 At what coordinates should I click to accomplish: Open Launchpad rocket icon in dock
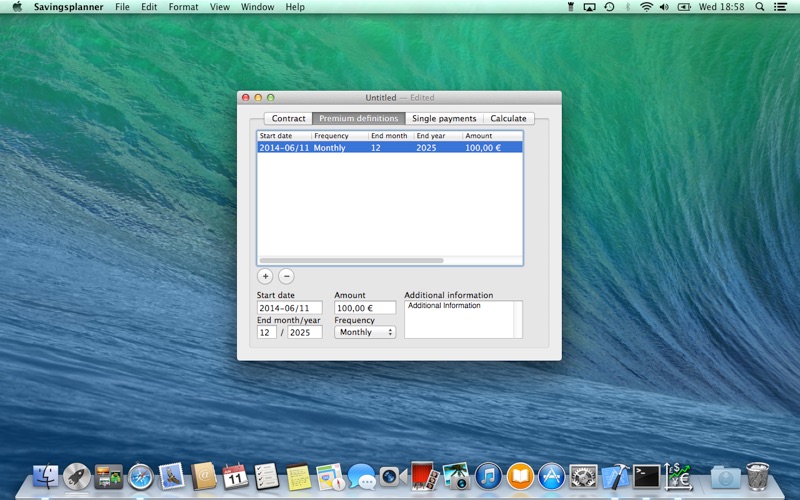coord(77,477)
